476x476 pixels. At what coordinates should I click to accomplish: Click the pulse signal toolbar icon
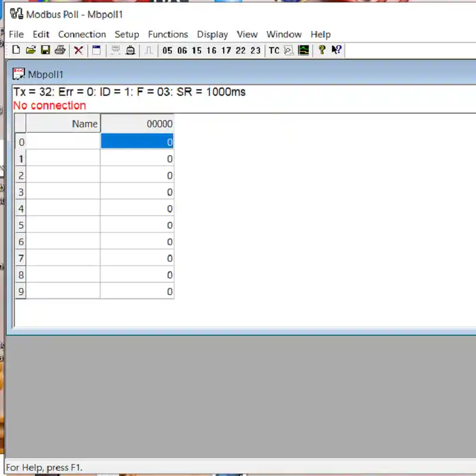tap(149, 50)
